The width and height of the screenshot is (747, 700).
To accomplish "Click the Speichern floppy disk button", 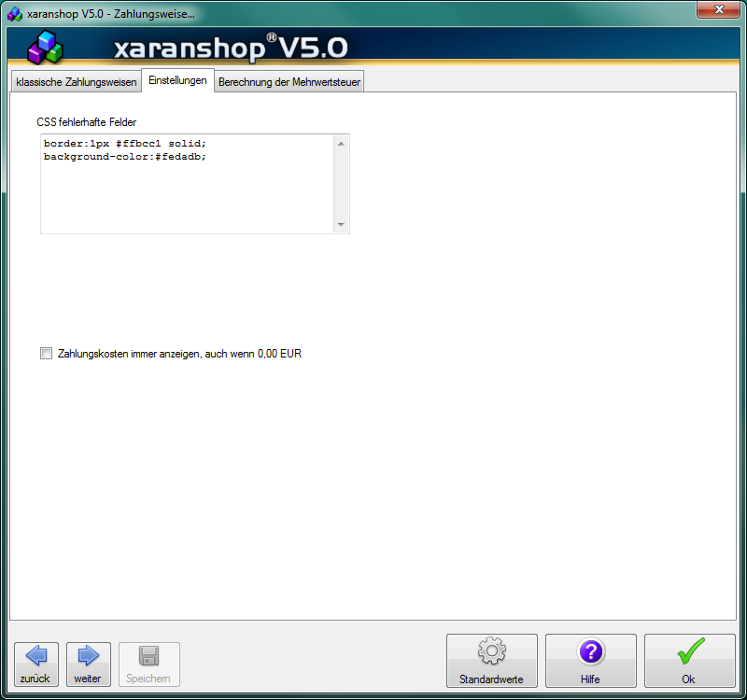I will [149, 665].
